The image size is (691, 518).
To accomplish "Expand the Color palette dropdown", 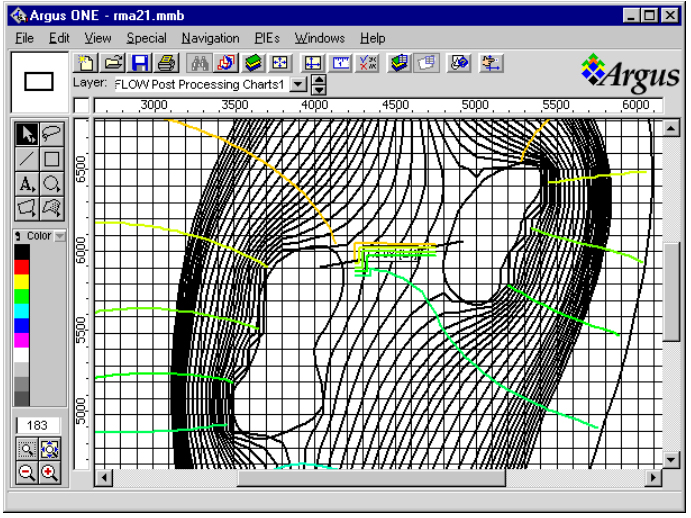I will point(59,237).
